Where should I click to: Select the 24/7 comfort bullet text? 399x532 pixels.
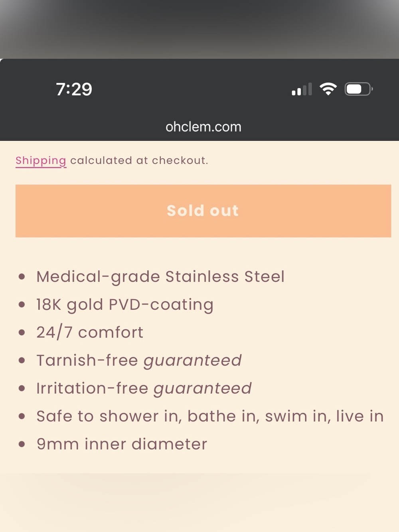(90, 332)
